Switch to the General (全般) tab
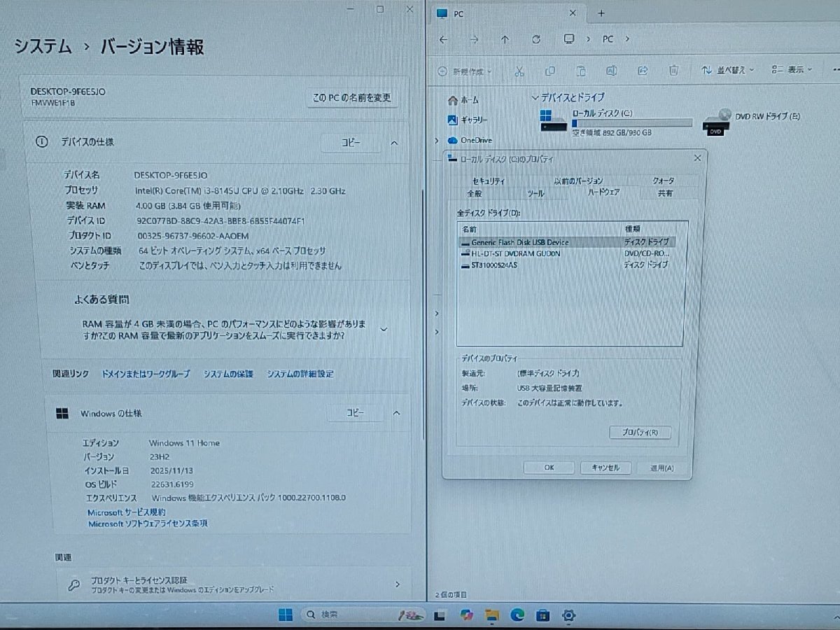Viewport: 840px width, 630px height. click(475, 193)
